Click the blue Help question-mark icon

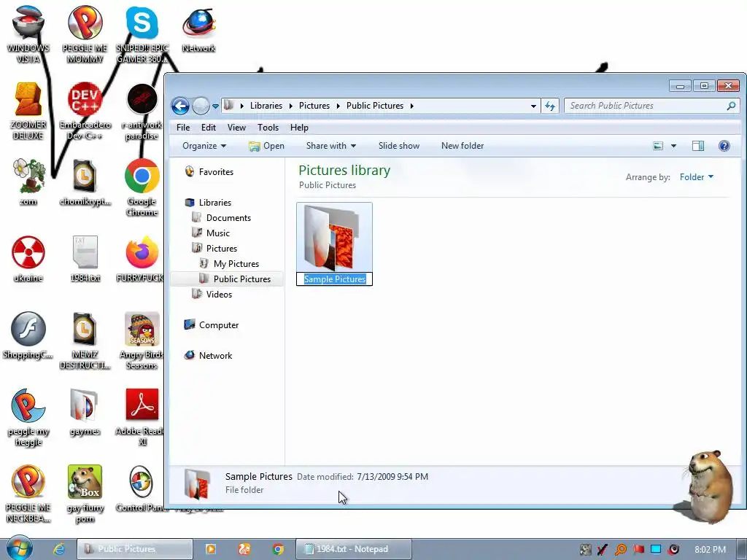point(724,146)
